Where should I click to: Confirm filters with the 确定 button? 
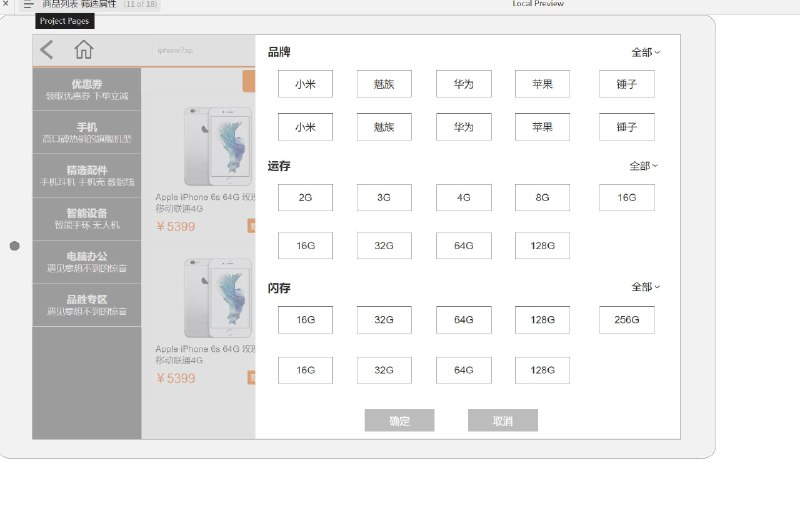click(399, 420)
